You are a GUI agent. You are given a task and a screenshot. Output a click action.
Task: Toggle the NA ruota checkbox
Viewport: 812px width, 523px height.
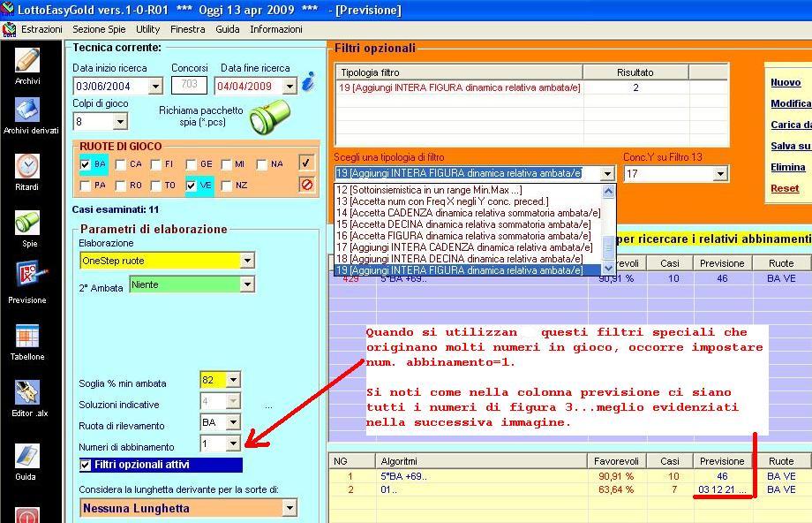coord(261,164)
